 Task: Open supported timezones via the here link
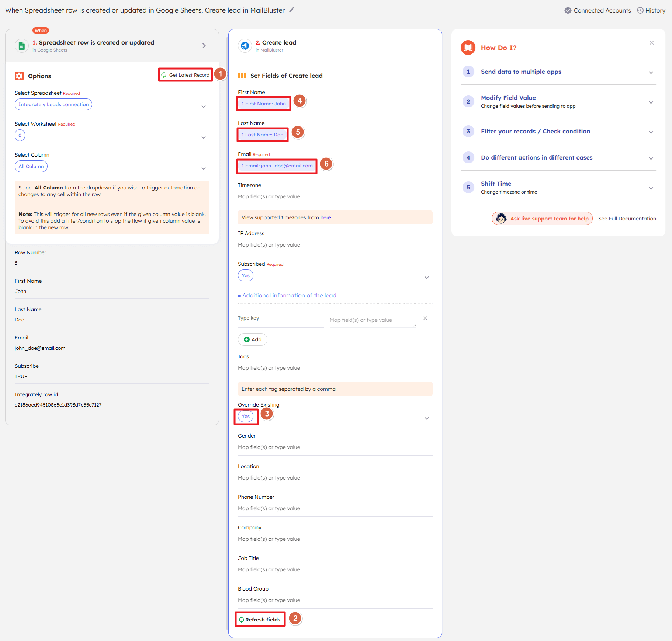326,217
